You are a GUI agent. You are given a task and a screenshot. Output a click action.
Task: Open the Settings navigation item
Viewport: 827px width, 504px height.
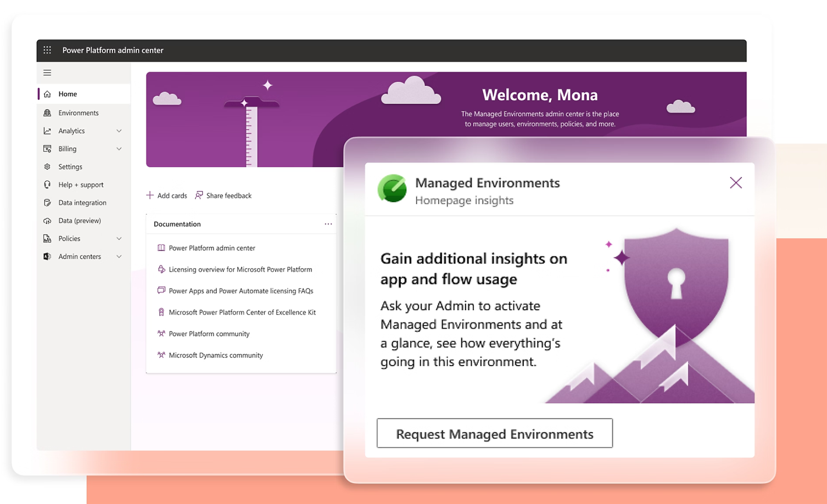click(84, 166)
